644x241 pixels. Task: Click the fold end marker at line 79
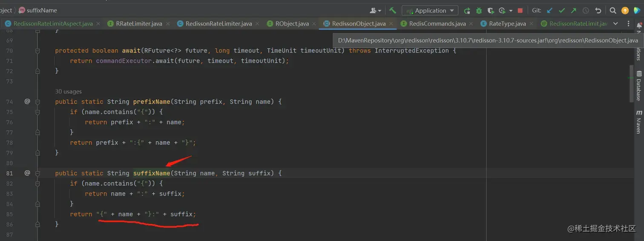tap(37, 152)
